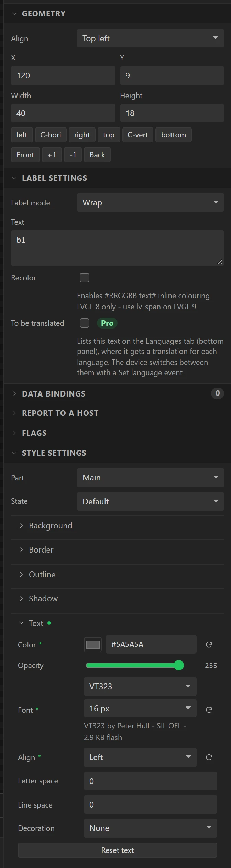
Task: Enable the Recolor checkbox
Action: [x=85, y=278]
